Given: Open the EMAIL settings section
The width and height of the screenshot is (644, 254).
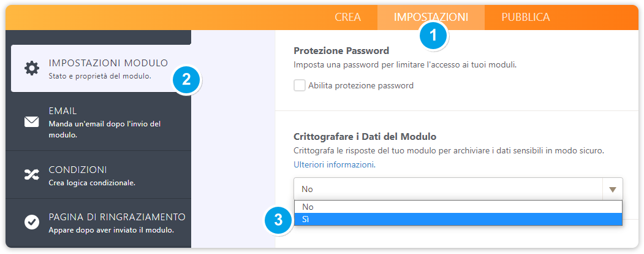Looking at the screenshot, I should (63, 111).
